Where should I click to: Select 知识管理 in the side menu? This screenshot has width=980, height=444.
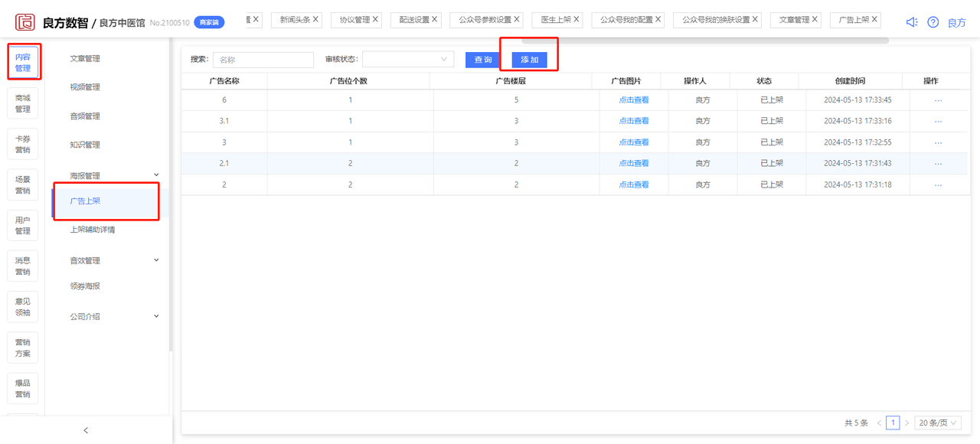click(85, 145)
